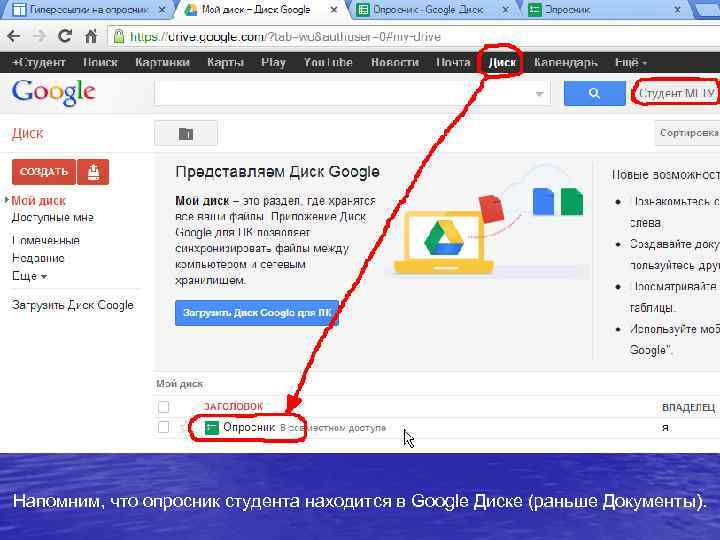Open Карты in the Google bar

(225, 62)
